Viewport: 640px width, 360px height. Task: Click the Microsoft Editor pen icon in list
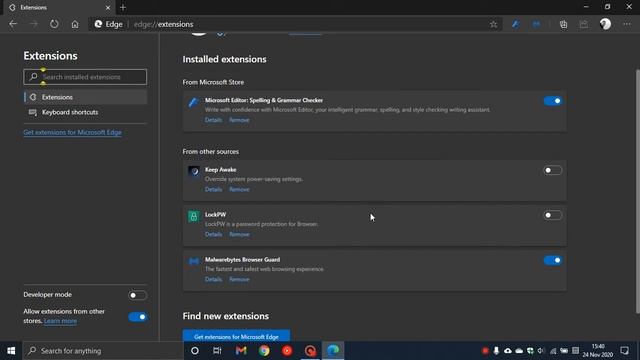193,102
